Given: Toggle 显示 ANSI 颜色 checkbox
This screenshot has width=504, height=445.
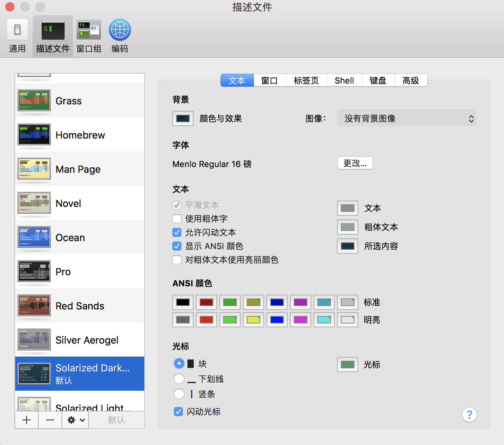Looking at the screenshot, I should 177,246.
